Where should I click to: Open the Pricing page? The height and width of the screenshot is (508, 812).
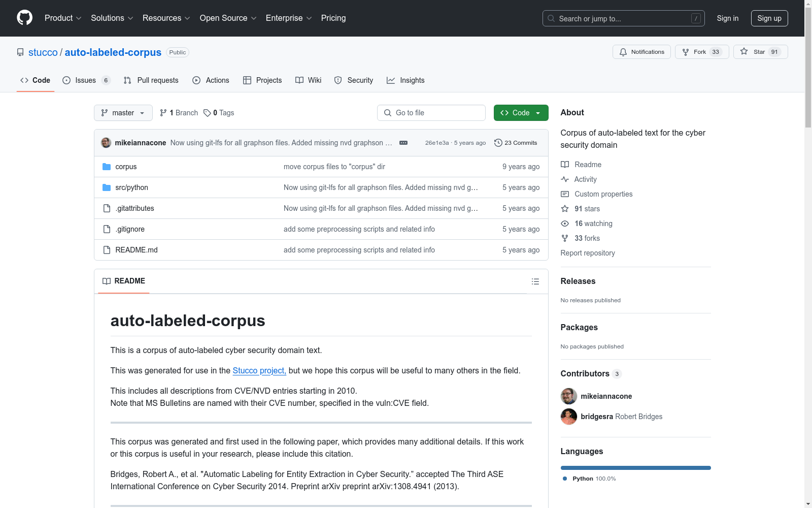click(x=333, y=18)
